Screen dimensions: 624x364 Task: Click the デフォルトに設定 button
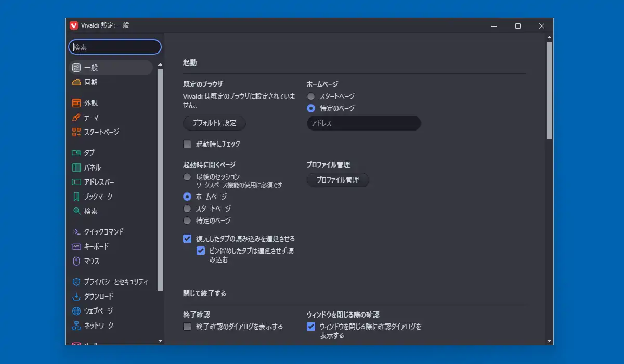[214, 123]
